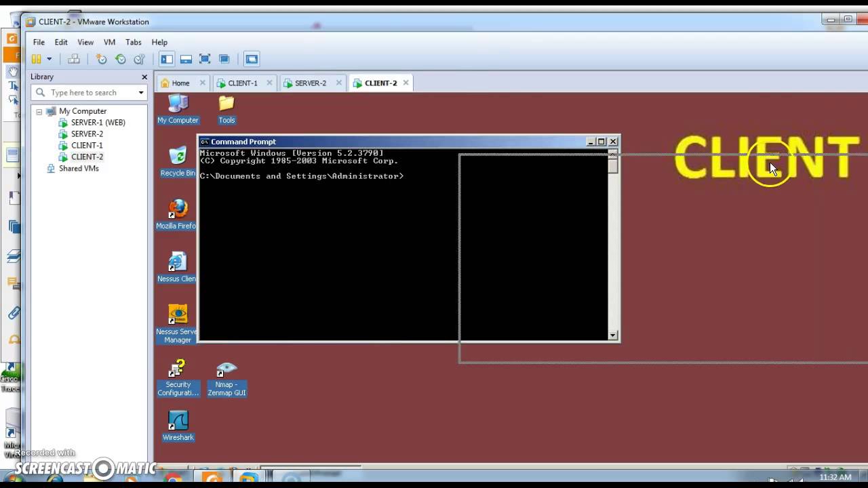
Task: Close the CLIENT-1 tab
Action: 269,83
